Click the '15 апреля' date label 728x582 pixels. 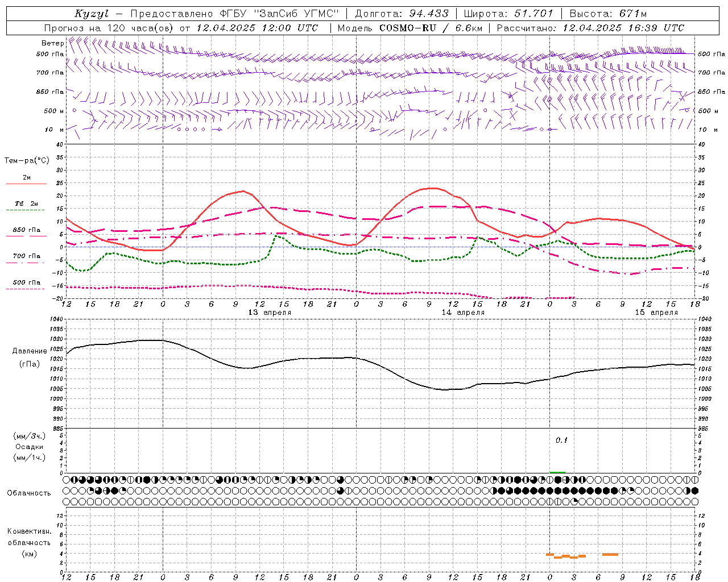coord(656,313)
